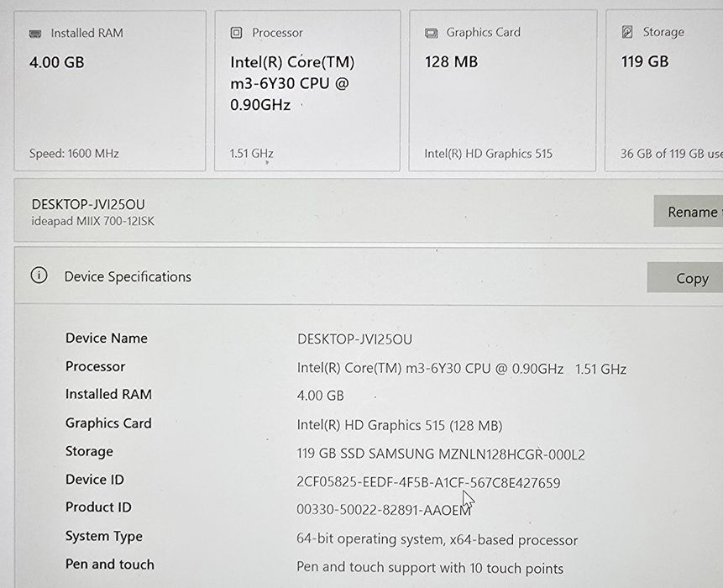This screenshot has width=723, height=588.
Task: Select the Device ID value 2CF05825-EEDF
Action: point(428,482)
